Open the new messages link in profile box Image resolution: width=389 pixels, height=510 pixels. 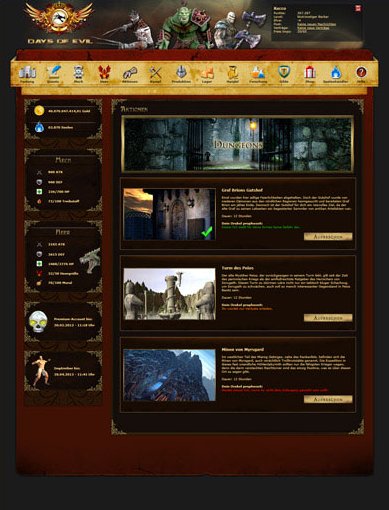coord(316,24)
